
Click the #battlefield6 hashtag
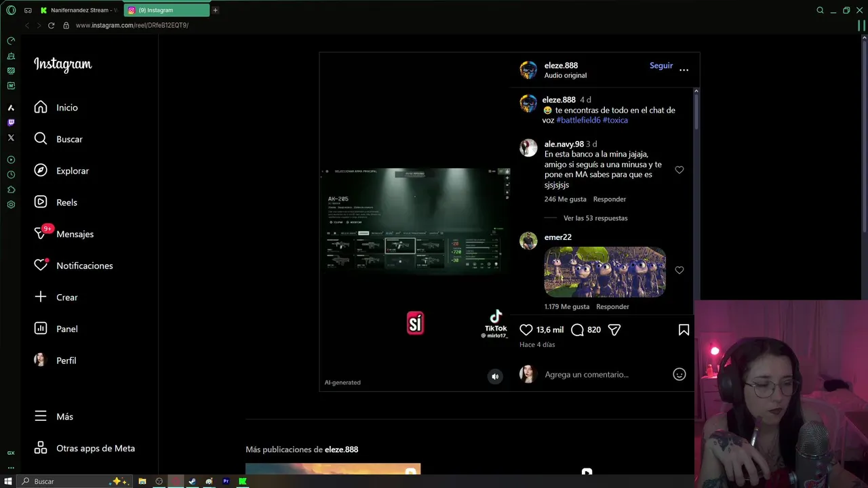tap(578, 120)
